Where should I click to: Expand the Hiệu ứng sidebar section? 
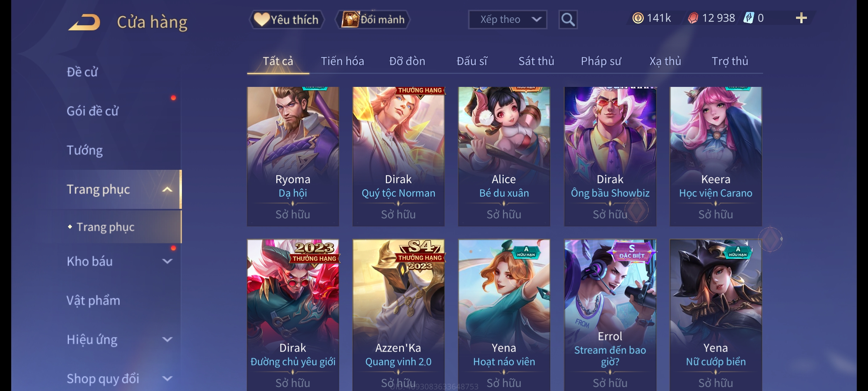pos(167,340)
